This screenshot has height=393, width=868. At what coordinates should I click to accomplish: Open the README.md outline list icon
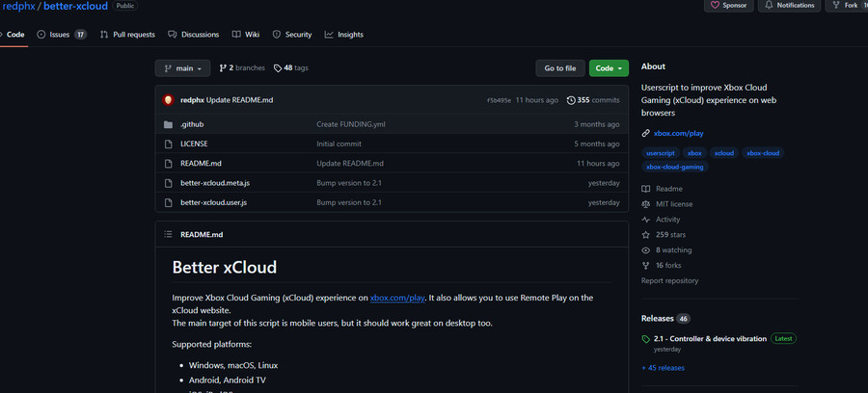pos(168,234)
